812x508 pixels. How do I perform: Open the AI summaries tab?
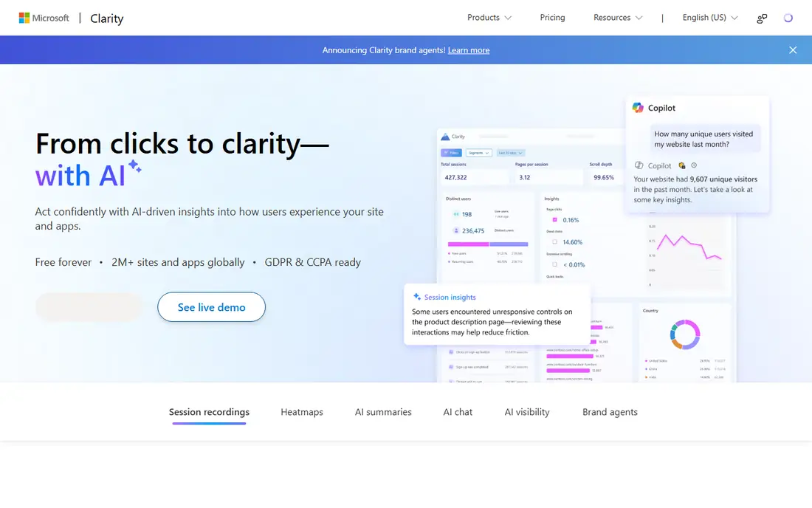point(383,412)
